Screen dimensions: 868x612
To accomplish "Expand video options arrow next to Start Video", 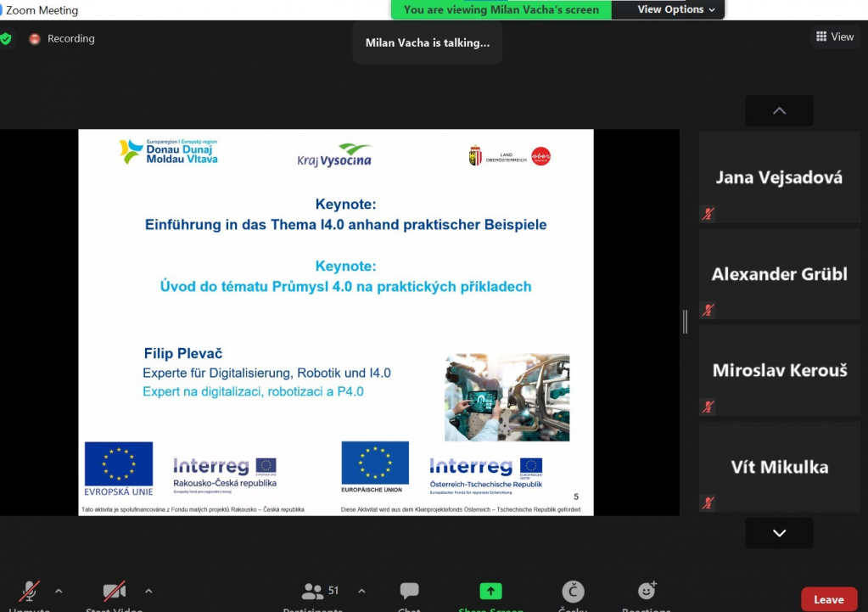I will (149, 591).
